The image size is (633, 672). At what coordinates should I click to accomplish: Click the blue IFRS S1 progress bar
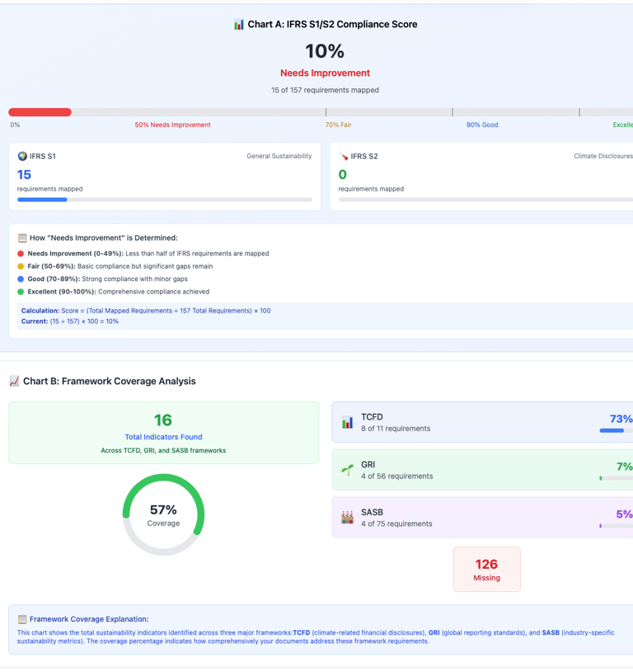[x=42, y=200]
